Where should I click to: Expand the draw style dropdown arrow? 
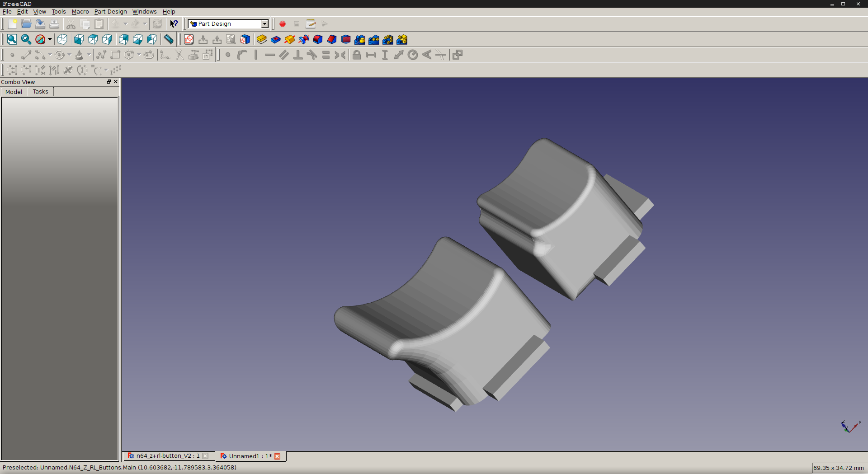pyautogui.click(x=50, y=40)
